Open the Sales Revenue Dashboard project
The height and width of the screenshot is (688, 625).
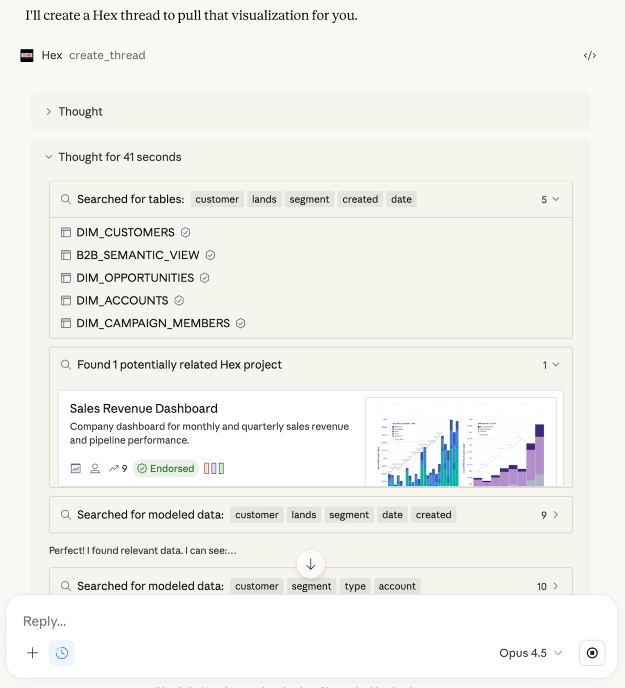coord(144,408)
